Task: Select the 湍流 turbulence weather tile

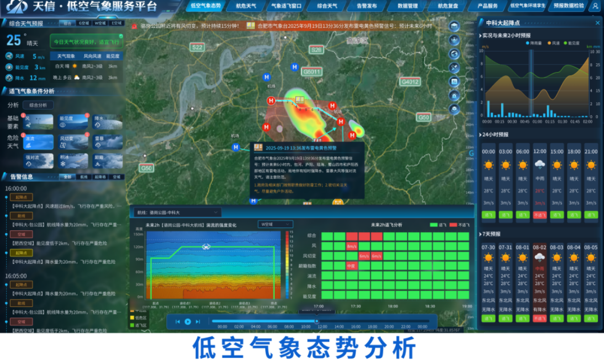Action: coord(38,142)
